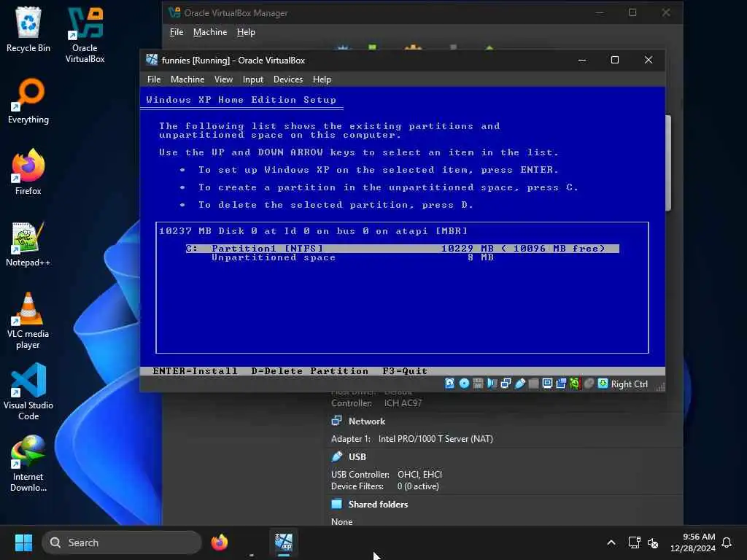This screenshot has height=560, width=747.
Task: Click the Adapter 1 Intel PRO/1000 text
Action: tap(412, 438)
